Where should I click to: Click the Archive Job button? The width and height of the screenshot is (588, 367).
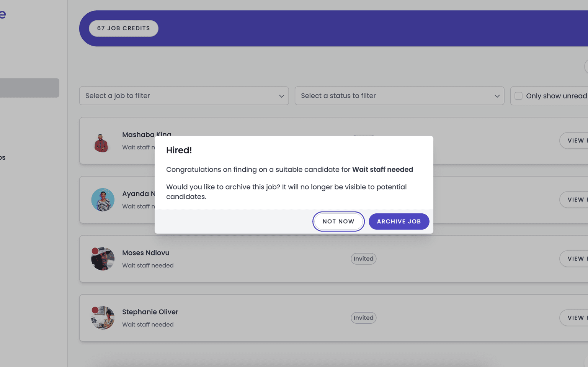coord(399,221)
